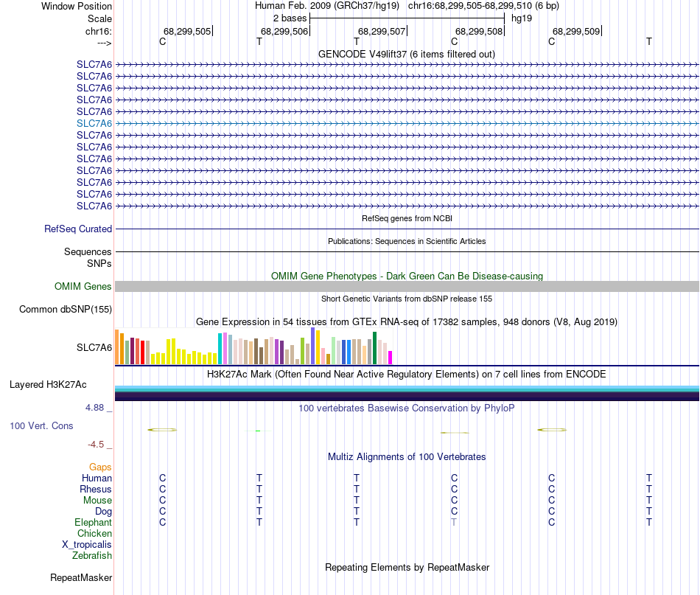Image resolution: width=700 pixels, height=595 pixels.
Task: Click 'Short Genetic Variants from dbSNP release 155'
Action: (x=407, y=299)
